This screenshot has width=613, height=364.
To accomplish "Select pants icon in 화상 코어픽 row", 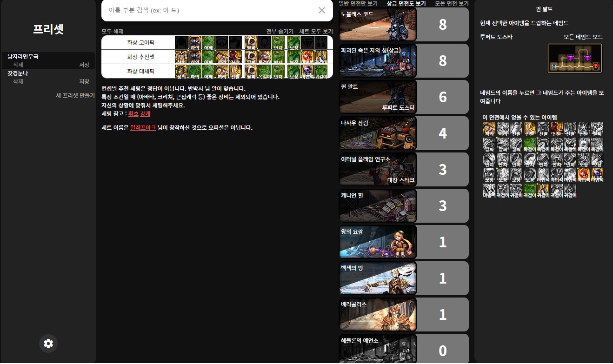I will [x=195, y=42].
